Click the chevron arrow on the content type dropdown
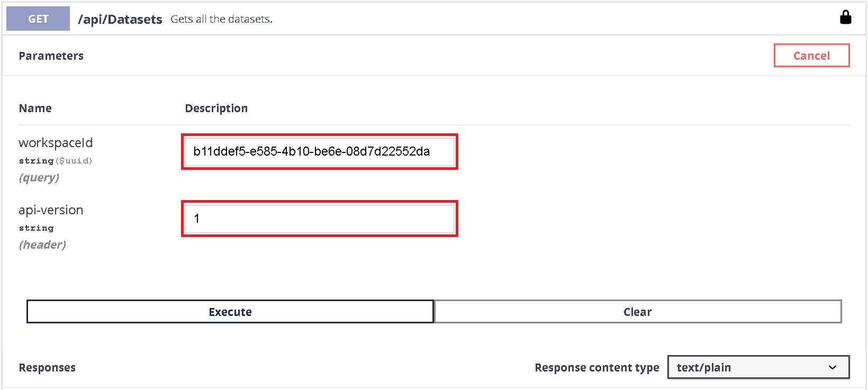 coord(833,367)
